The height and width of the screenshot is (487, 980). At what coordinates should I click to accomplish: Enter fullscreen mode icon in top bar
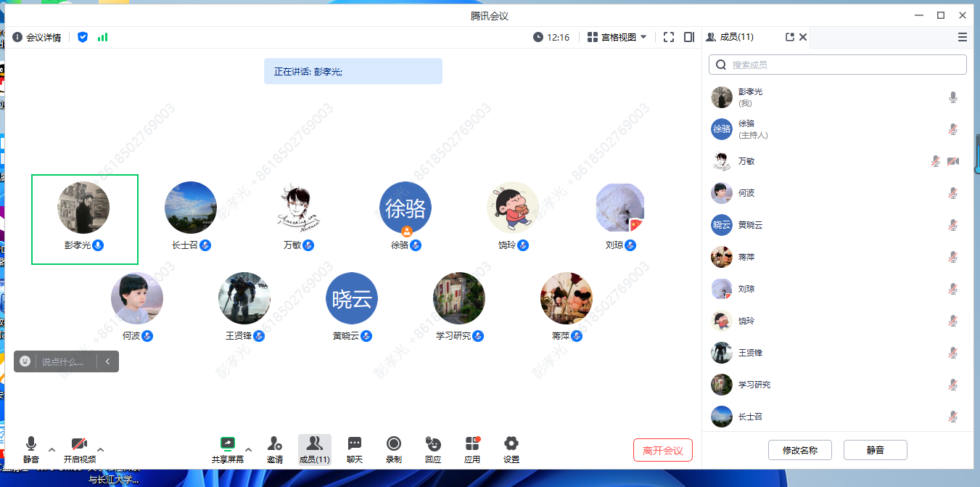[x=669, y=37]
